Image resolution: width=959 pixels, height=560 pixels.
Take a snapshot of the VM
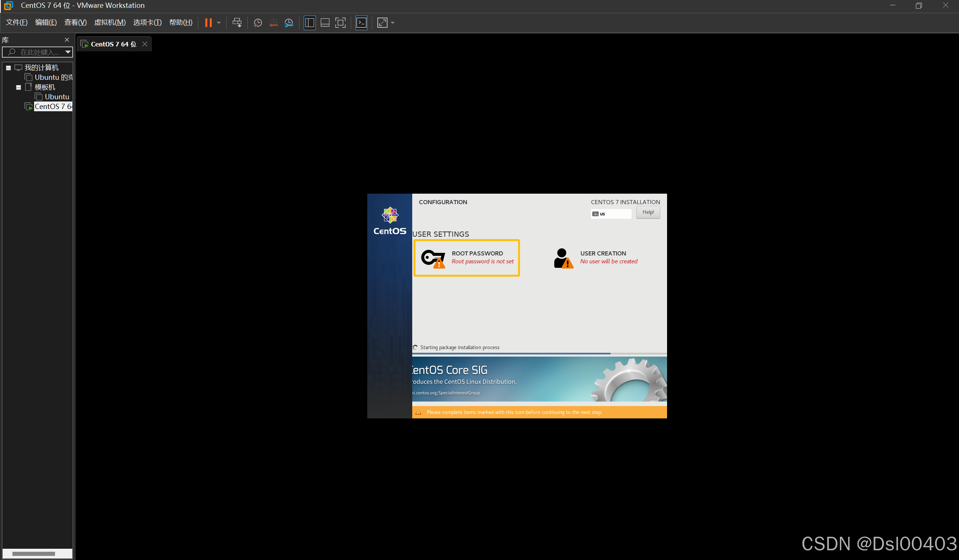(257, 23)
